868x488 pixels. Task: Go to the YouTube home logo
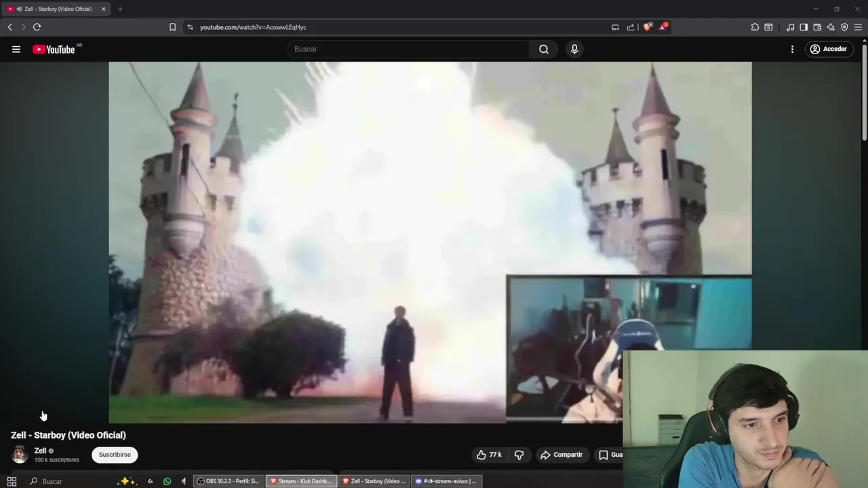tap(54, 49)
